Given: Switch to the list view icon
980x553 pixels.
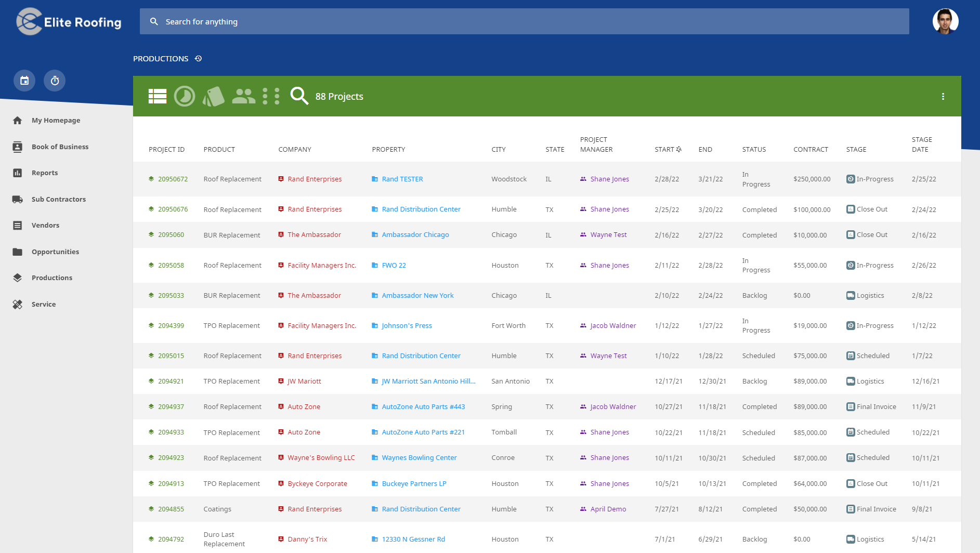Looking at the screenshot, I should click(158, 96).
